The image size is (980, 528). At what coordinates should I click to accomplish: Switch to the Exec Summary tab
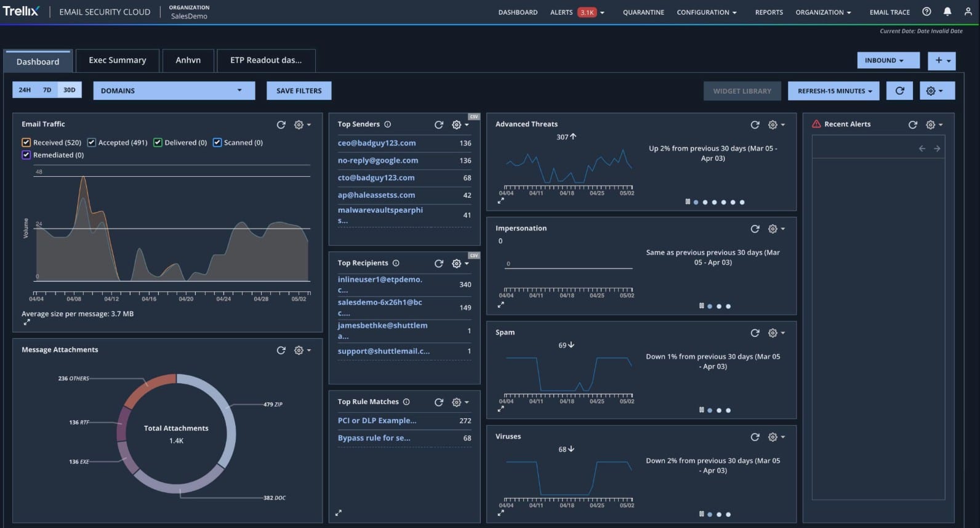117,60
